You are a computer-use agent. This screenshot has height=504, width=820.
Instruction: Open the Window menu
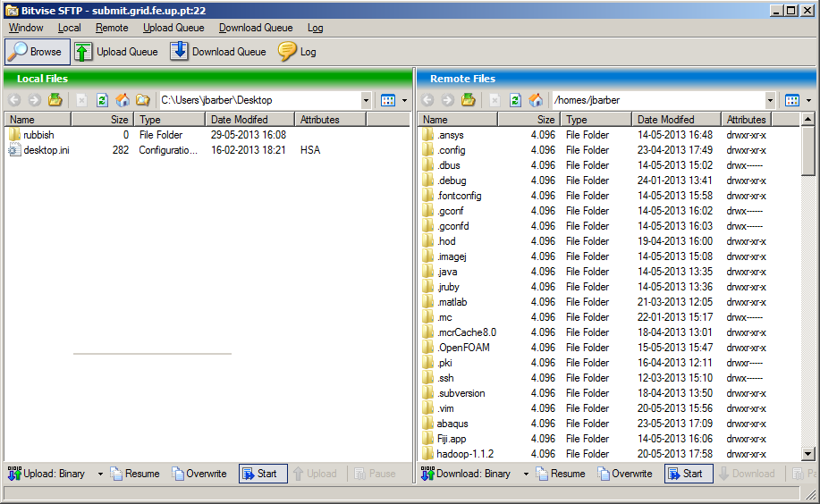pyautogui.click(x=26, y=28)
